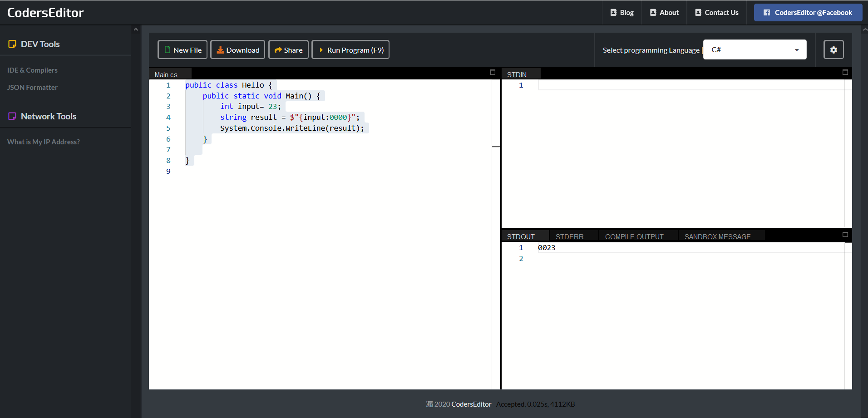
Task: Open the programming language dropdown
Action: 755,50
